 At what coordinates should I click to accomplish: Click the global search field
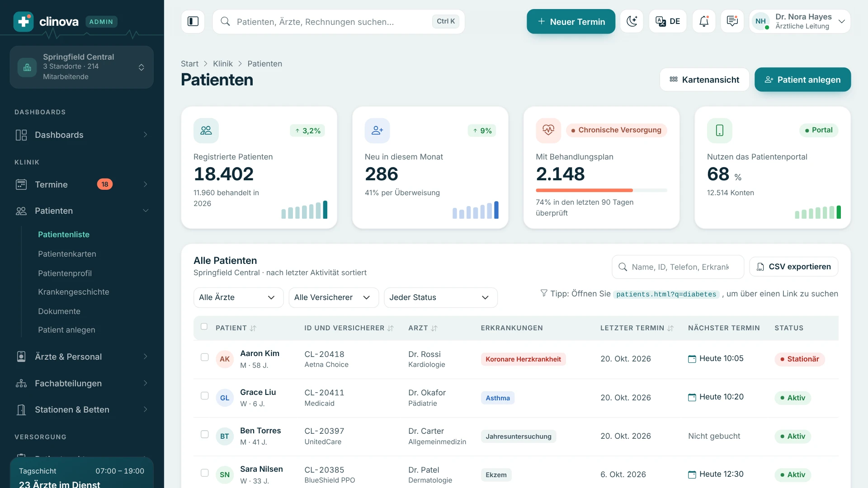(x=339, y=21)
